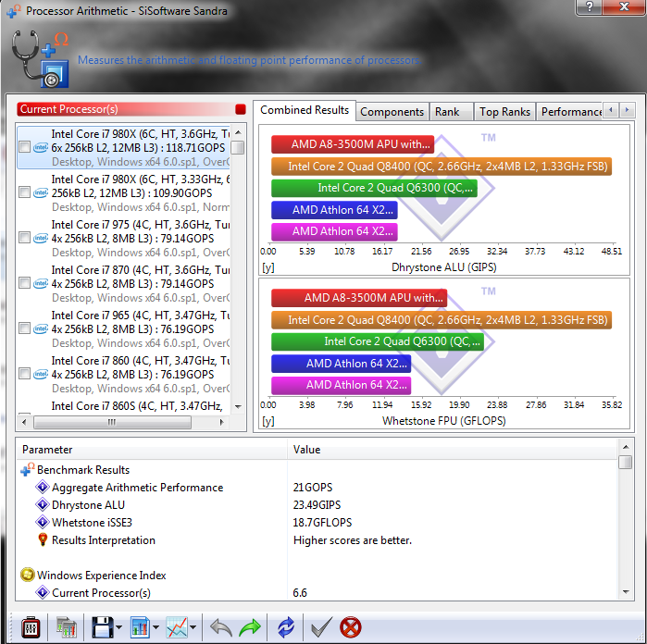
Task: Click the Value column header
Action: [x=453, y=450]
